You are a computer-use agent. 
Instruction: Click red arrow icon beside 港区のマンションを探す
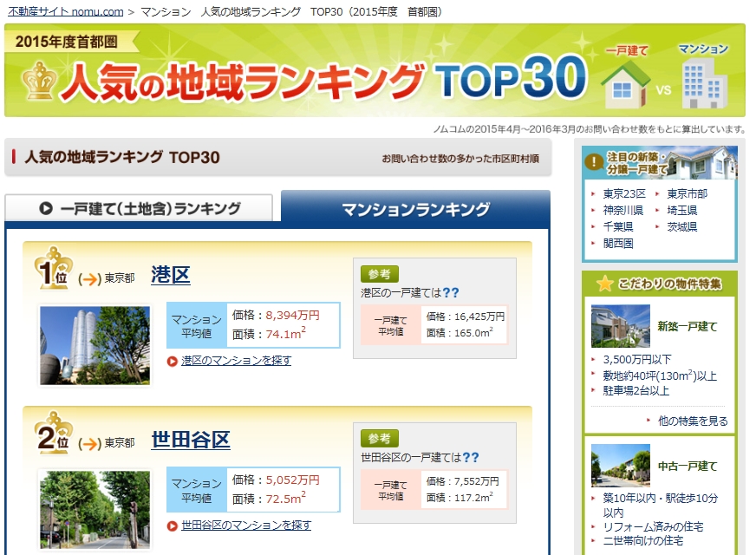pyautogui.click(x=173, y=361)
